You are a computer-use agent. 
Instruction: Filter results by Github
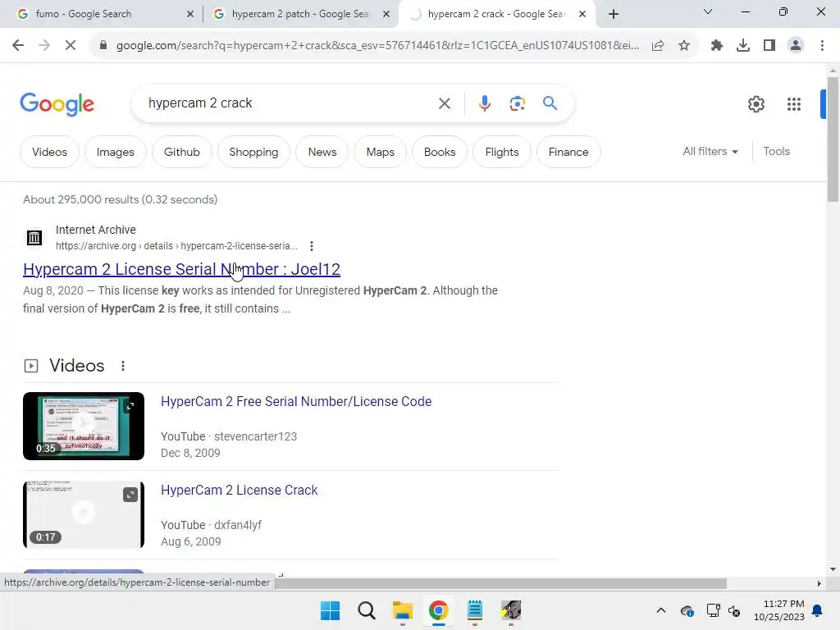[181, 152]
